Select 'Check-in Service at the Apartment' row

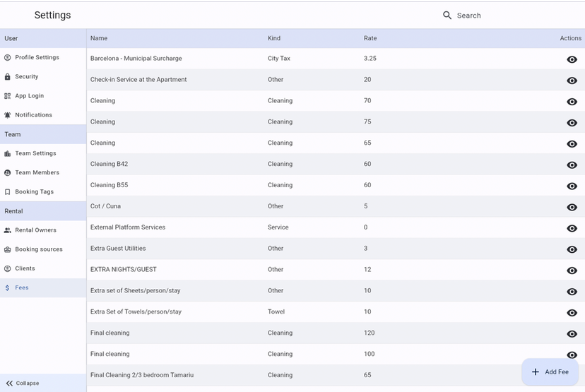coord(336,79)
